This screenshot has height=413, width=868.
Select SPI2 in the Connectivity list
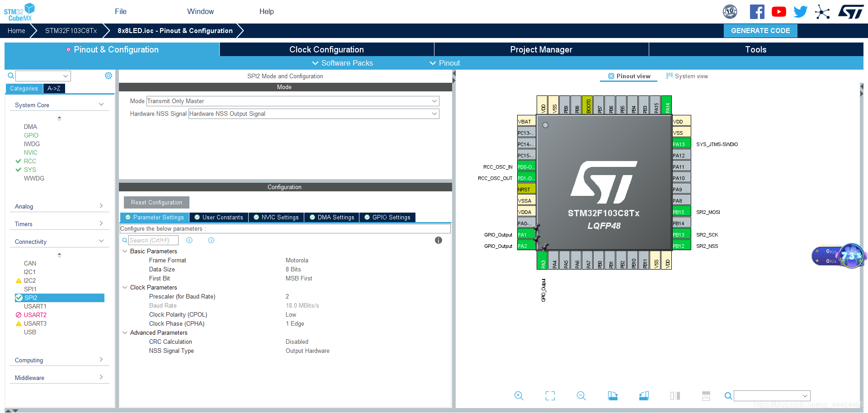pos(60,298)
